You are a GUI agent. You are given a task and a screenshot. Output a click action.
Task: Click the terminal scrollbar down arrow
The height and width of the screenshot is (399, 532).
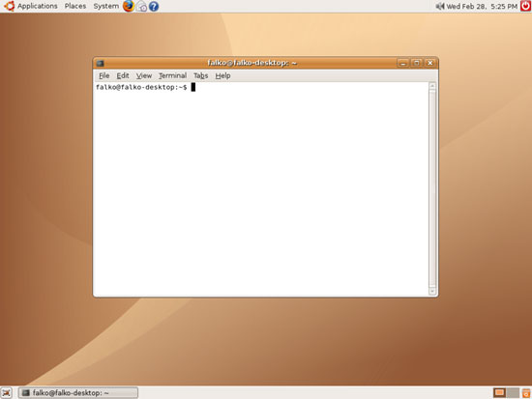tap(432, 291)
